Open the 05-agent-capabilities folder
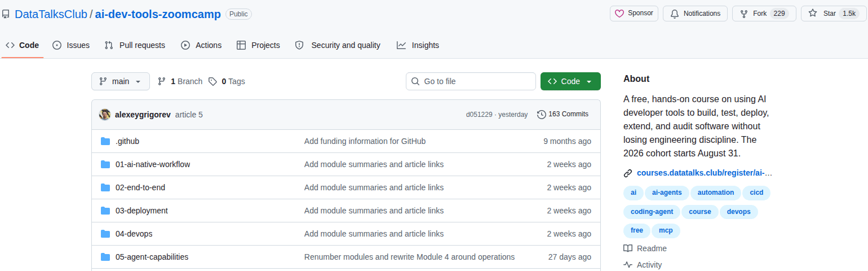The image size is (868, 271). click(x=152, y=257)
